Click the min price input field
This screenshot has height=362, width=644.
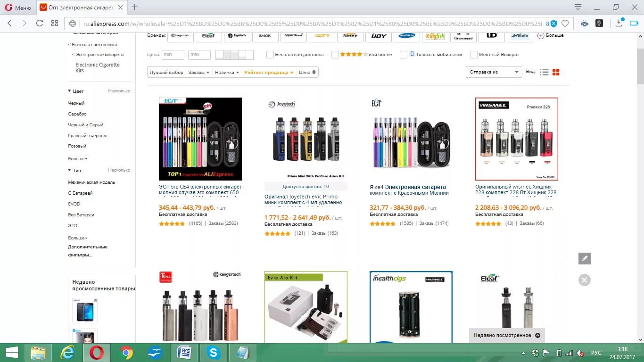tap(173, 55)
